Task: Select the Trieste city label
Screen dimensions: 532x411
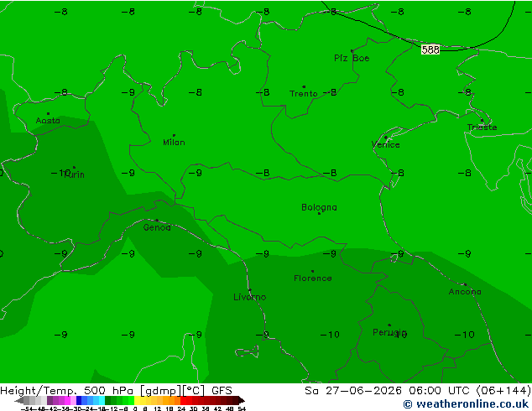Action: (482, 127)
